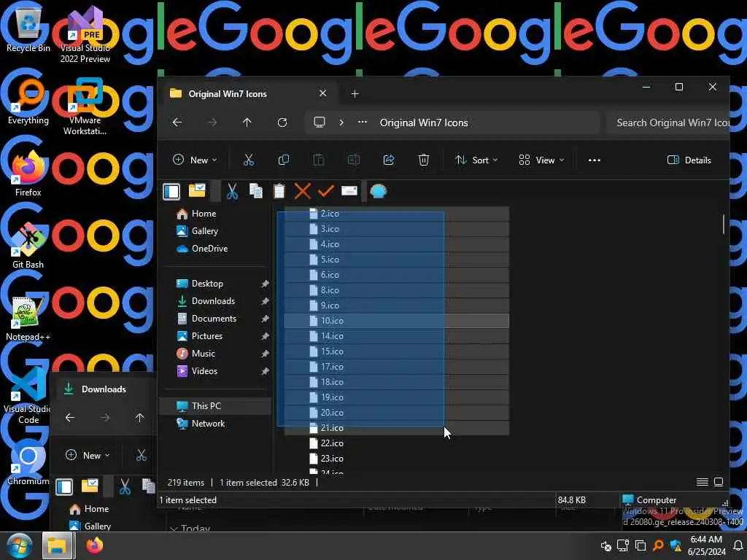747x560 pixels.
Task: Click the Delete trash can icon
Action: [x=424, y=160]
